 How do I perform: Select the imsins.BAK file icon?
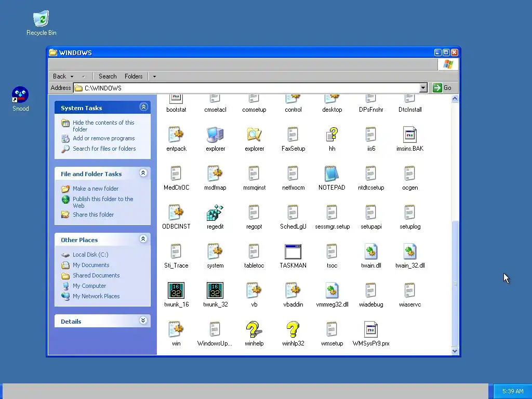point(409,135)
